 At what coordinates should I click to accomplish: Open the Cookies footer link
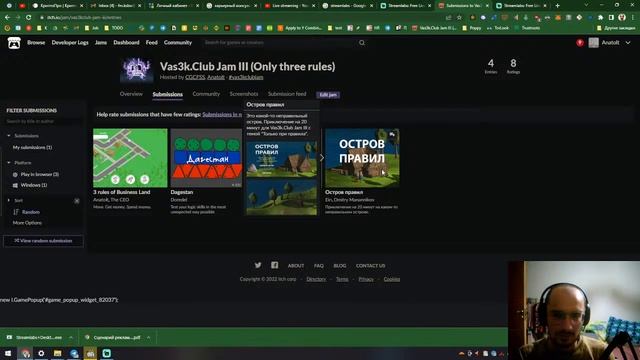coord(392,279)
